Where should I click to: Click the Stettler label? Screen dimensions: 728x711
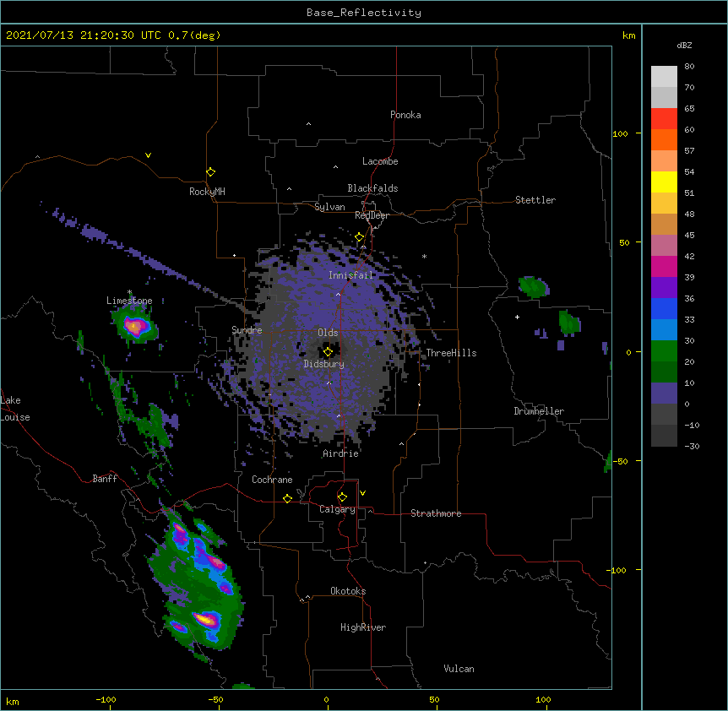pyautogui.click(x=535, y=200)
